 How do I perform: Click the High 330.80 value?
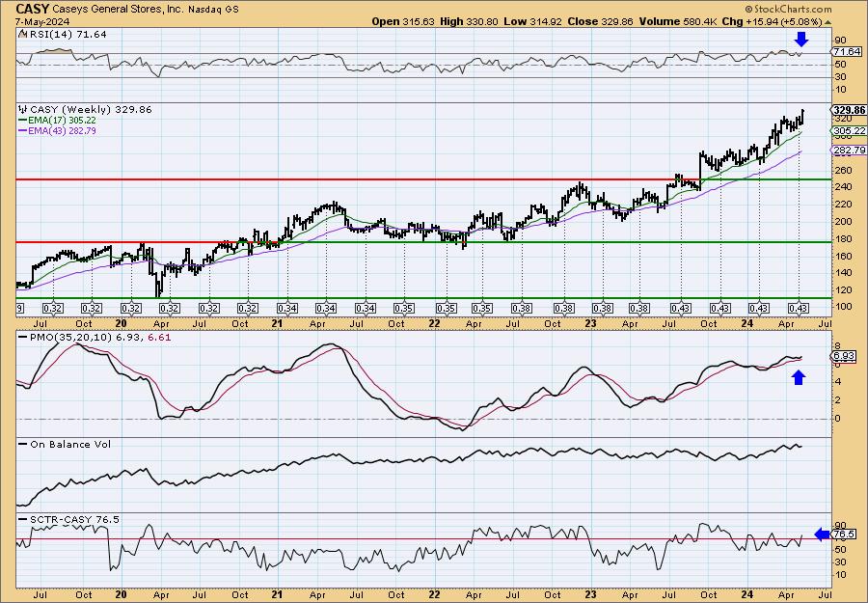[469, 21]
